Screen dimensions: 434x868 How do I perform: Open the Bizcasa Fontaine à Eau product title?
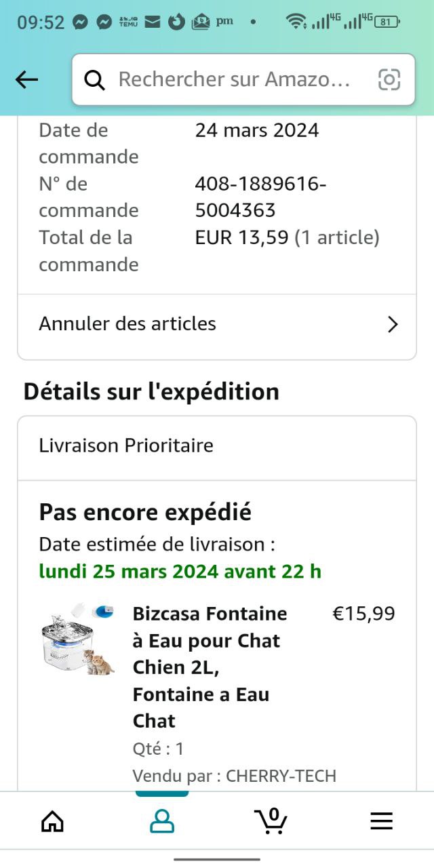(210, 667)
